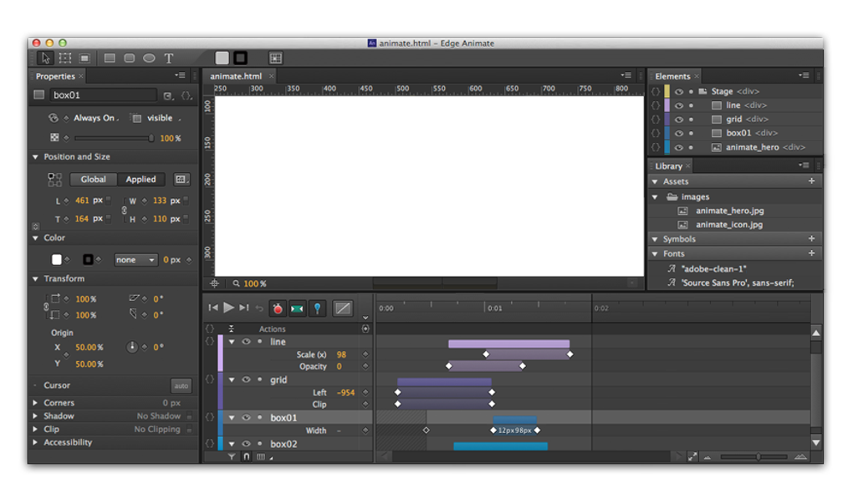Toggle visibility of line in Elements panel
Screen dimensions: 853x504
[x=679, y=105]
